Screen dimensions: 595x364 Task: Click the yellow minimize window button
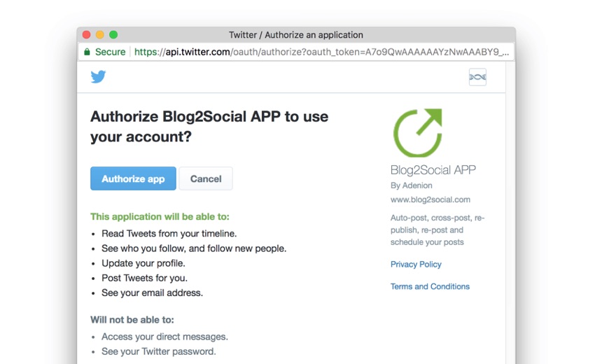pos(100,34)
